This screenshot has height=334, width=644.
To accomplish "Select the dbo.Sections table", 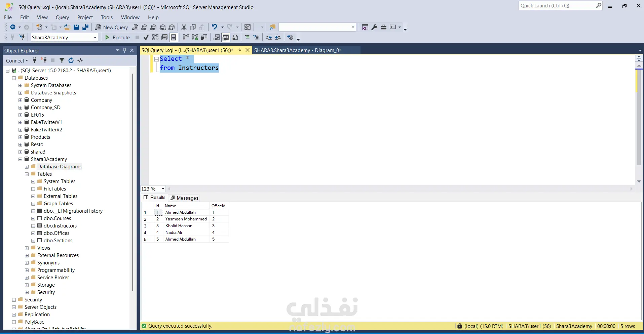I will pos(58,241).
